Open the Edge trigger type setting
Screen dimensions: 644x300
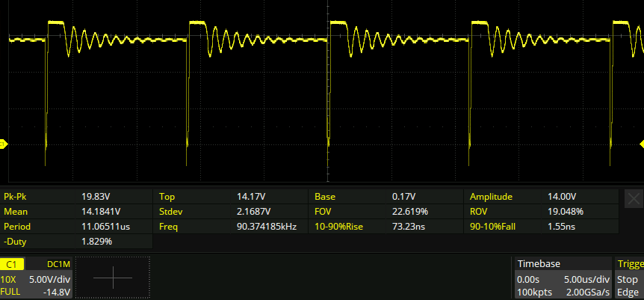pos(629,292)
